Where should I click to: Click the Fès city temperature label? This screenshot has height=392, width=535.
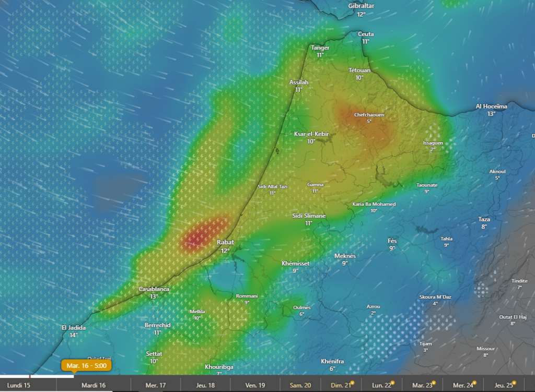(392, 244)
